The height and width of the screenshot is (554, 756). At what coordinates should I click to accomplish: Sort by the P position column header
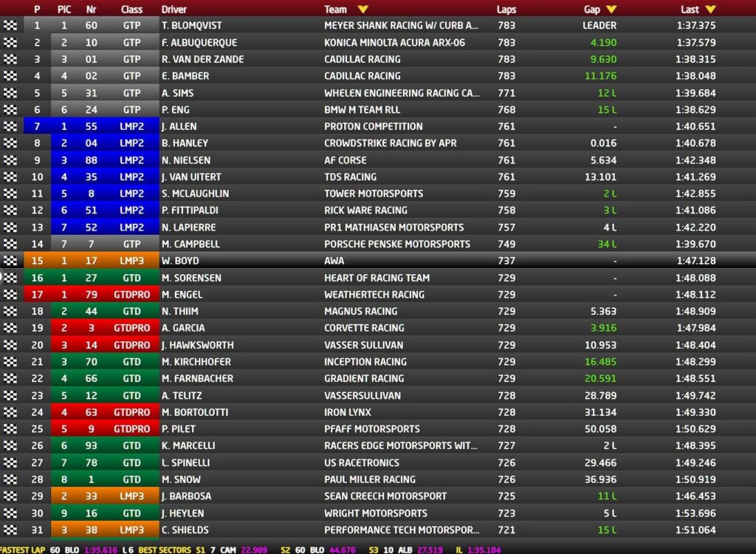(x=37, y=9)
